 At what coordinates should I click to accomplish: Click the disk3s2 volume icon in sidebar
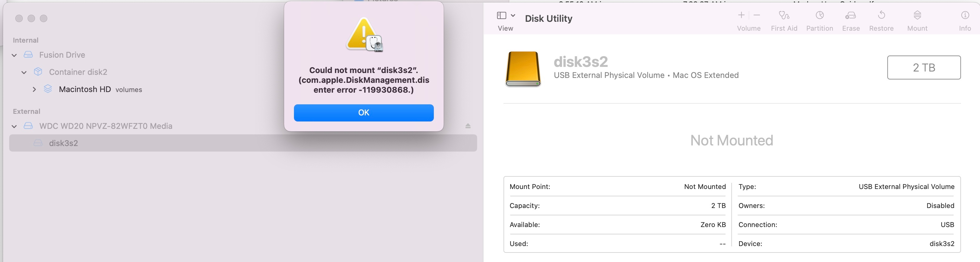[38, 143]
